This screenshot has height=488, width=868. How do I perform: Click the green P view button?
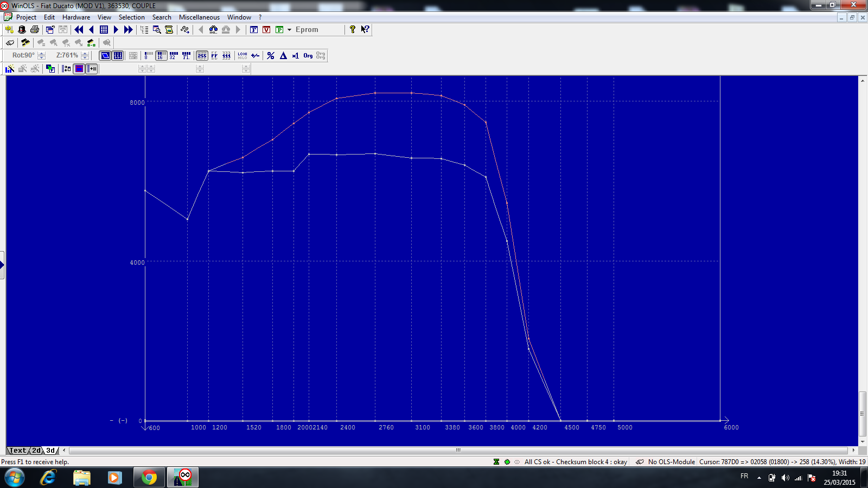[x=279, y=30]
